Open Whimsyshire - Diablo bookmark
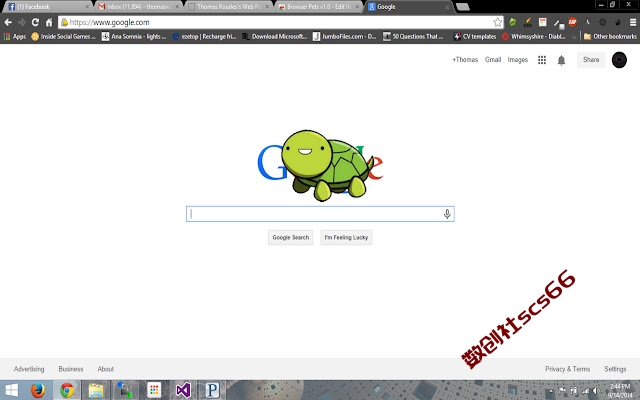 tap(534, 36)
